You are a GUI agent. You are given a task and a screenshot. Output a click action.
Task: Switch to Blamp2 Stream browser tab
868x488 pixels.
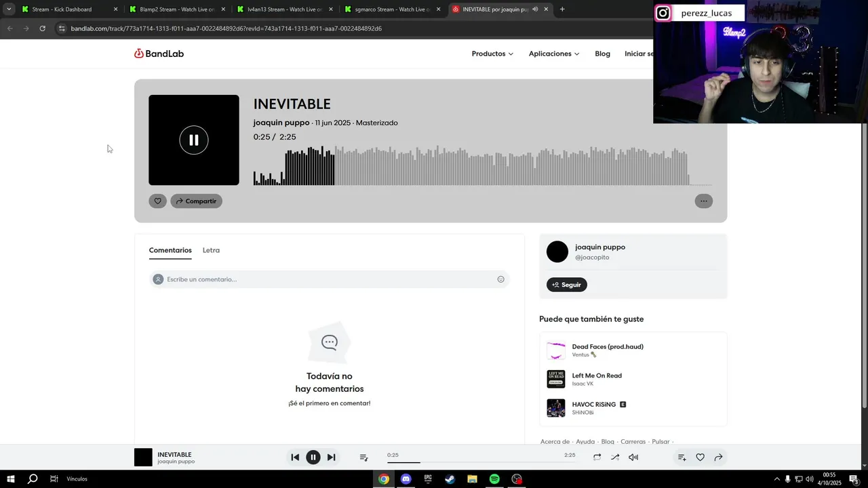point(178,9)
